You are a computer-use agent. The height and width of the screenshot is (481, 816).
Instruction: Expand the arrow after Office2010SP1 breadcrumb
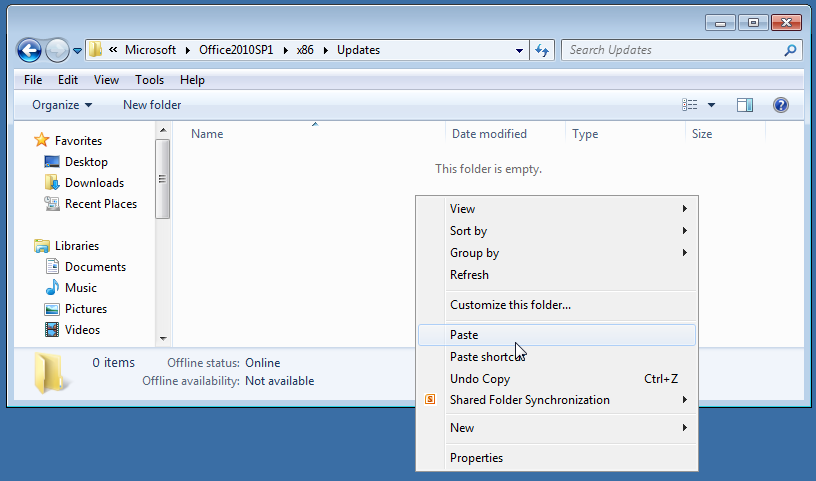coord(285,50)
